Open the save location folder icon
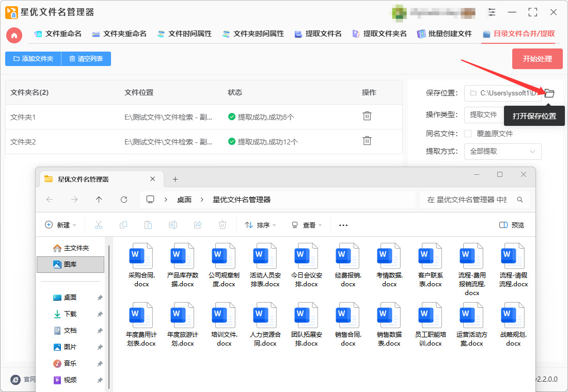 tap(549, 93)
